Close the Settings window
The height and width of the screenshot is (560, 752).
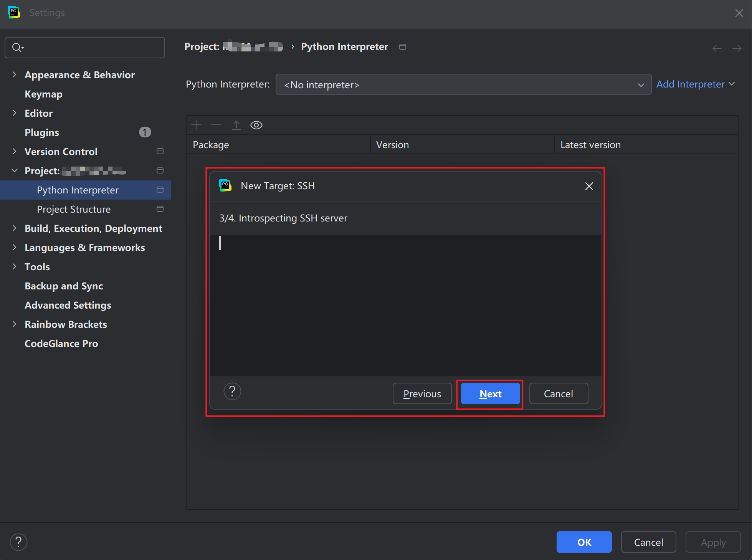click(x=739, y=13)
